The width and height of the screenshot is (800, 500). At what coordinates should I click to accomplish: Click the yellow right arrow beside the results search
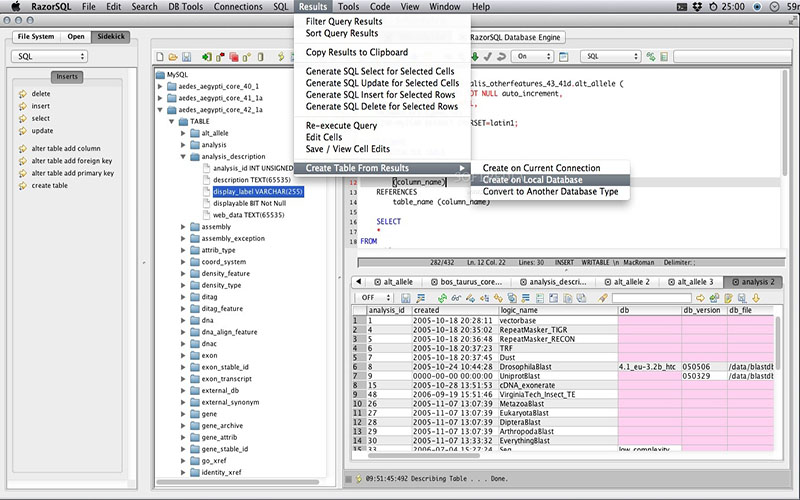point(701,298)
